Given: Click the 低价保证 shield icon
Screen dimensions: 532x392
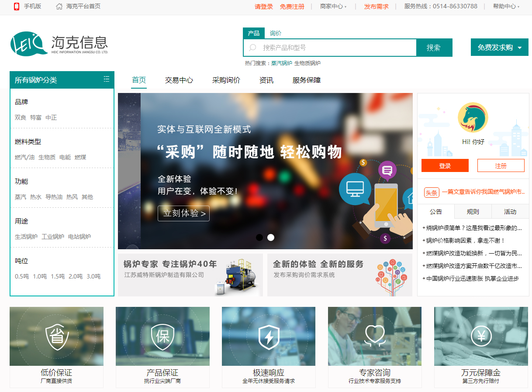Looking at the screenshot, I should point(57,337).
